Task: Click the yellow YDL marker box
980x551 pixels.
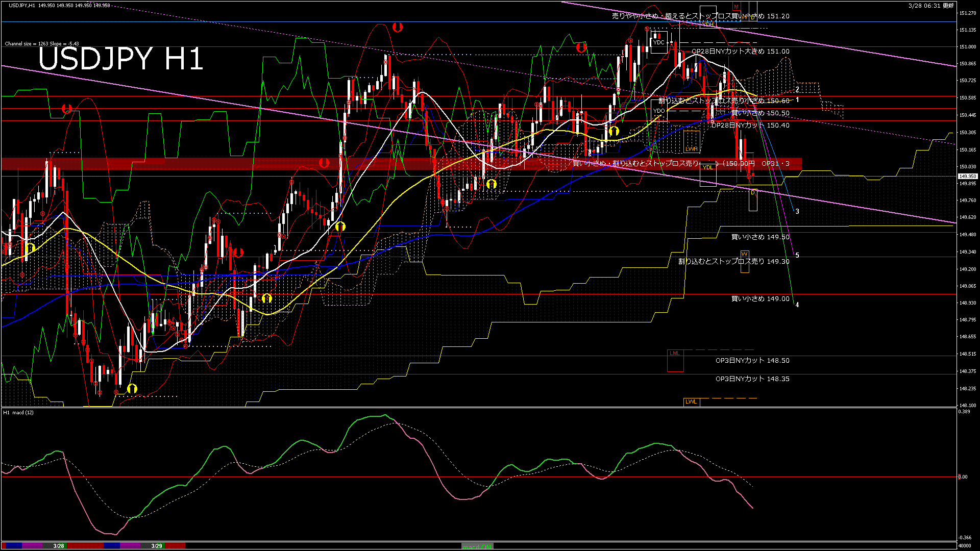Action: tap(707, 167)
